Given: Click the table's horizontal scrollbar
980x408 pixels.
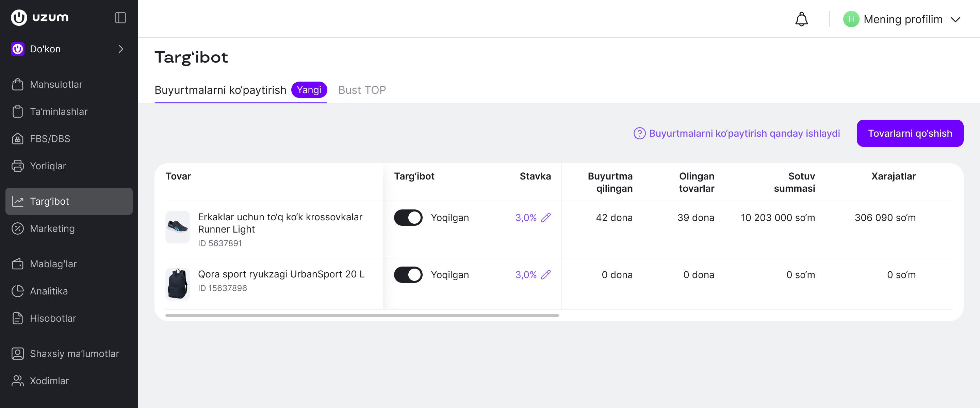Looking at the screenshot, I should pos(362,315).
